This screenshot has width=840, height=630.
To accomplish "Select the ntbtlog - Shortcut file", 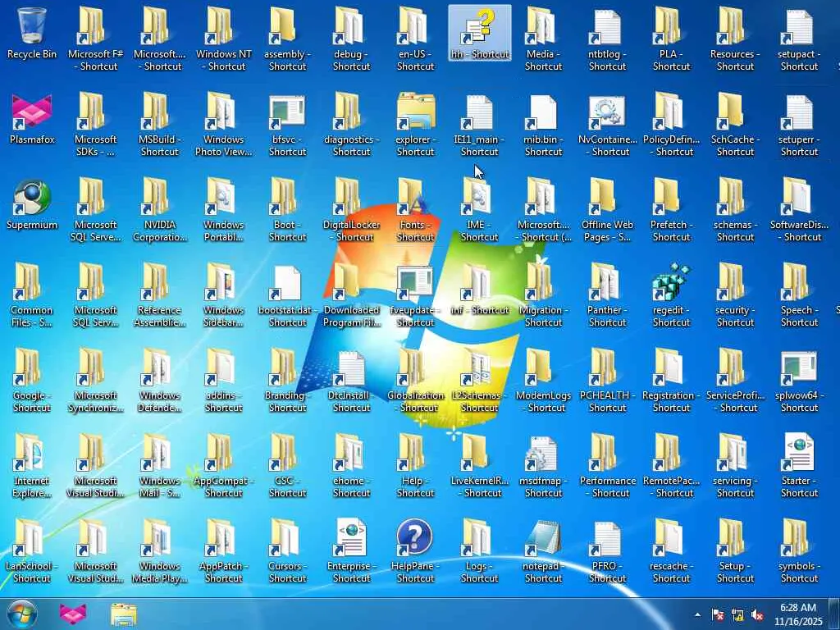I will point(608,39).
